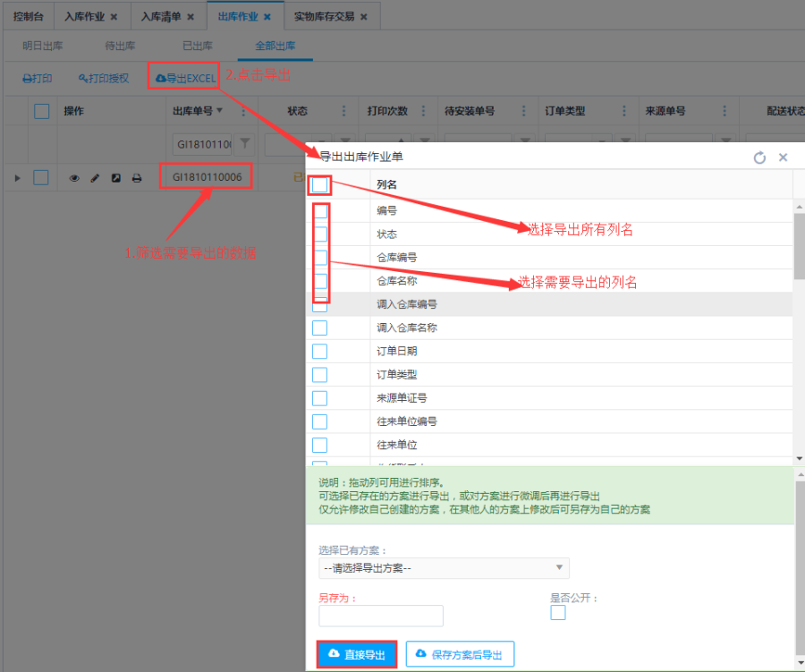This screenshot has width=805, height=672.
Task: Click the refresh icon in the export dialog header
Action: (x=759, y=157)
